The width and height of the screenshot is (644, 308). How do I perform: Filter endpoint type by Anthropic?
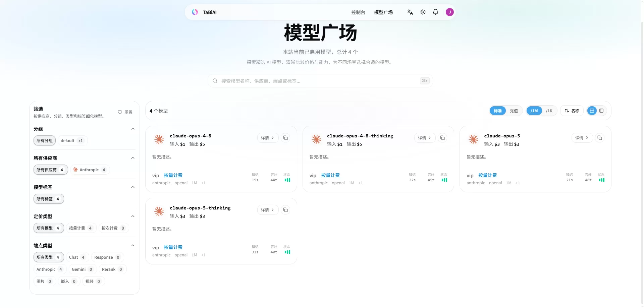(50, 269)
